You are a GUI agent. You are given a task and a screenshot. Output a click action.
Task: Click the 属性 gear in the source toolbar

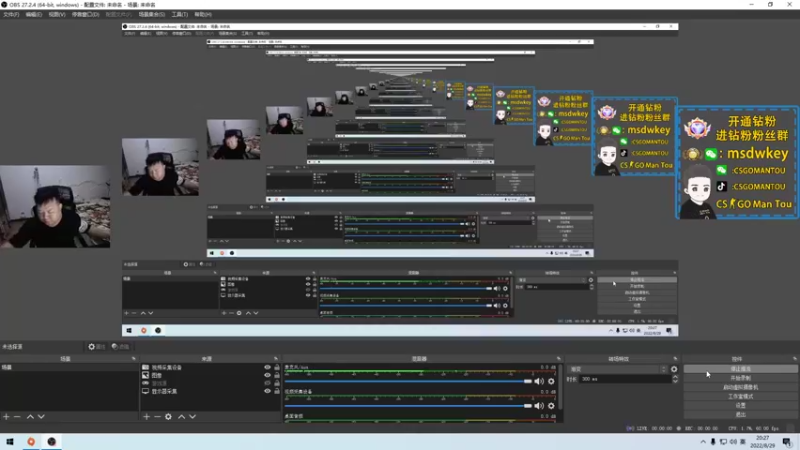pos(96,346)
